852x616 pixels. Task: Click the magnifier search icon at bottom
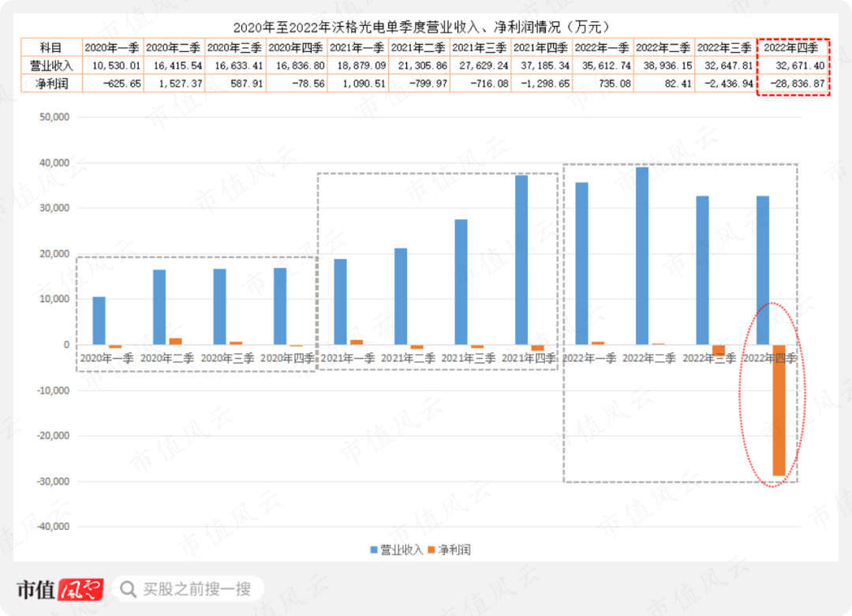coord(128,589)
